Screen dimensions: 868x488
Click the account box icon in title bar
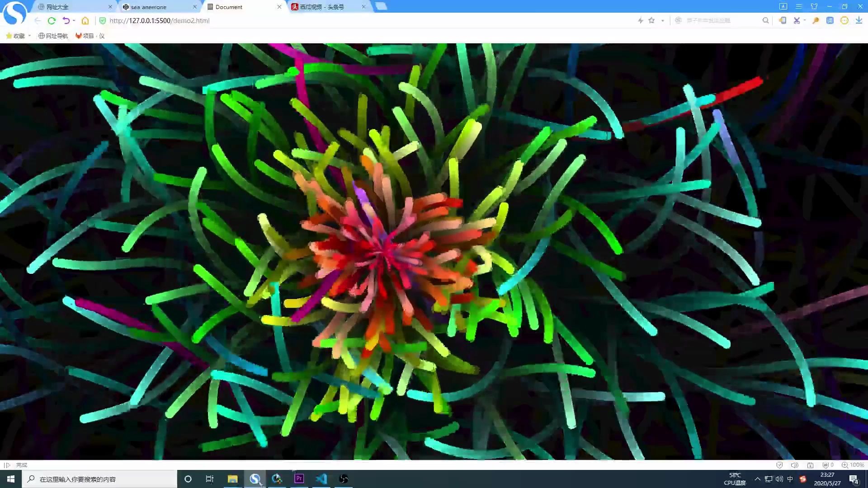783,6
